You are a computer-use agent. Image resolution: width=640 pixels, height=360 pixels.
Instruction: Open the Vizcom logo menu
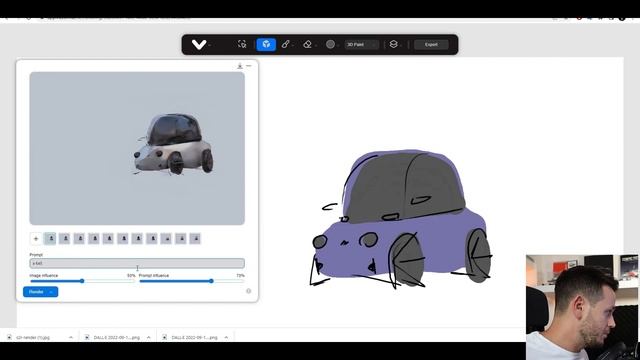(199, 44)
